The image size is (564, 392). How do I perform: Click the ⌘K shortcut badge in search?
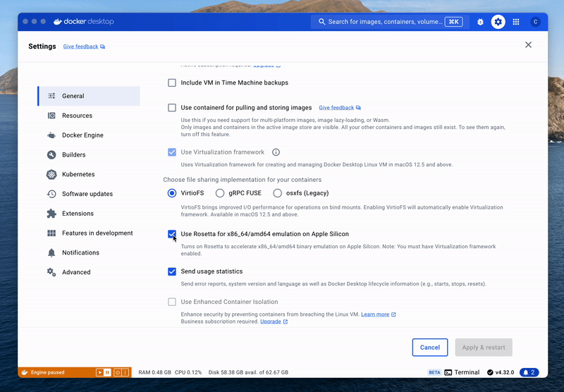point(453,22)
